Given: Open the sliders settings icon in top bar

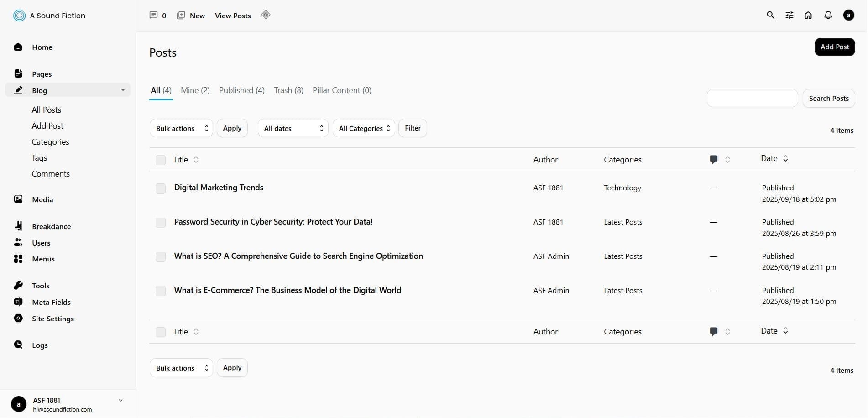Looking at the screenshot, I should coord(789,15).
